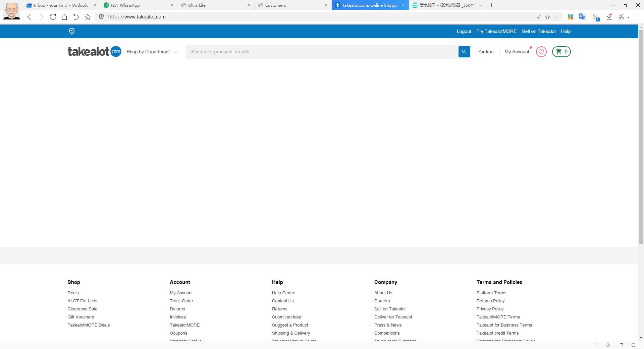Expand the address bar dropdown chevron
The height and width of the screenshot is (349, 644).
(556, 17)
